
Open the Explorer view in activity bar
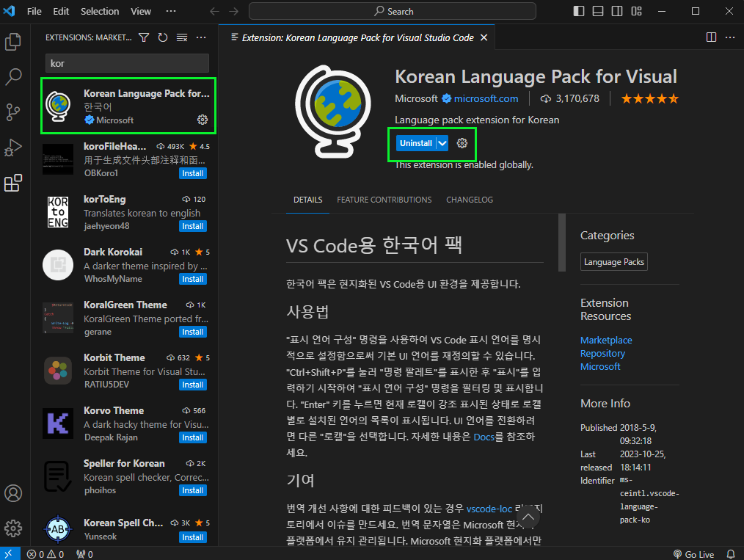13,42
